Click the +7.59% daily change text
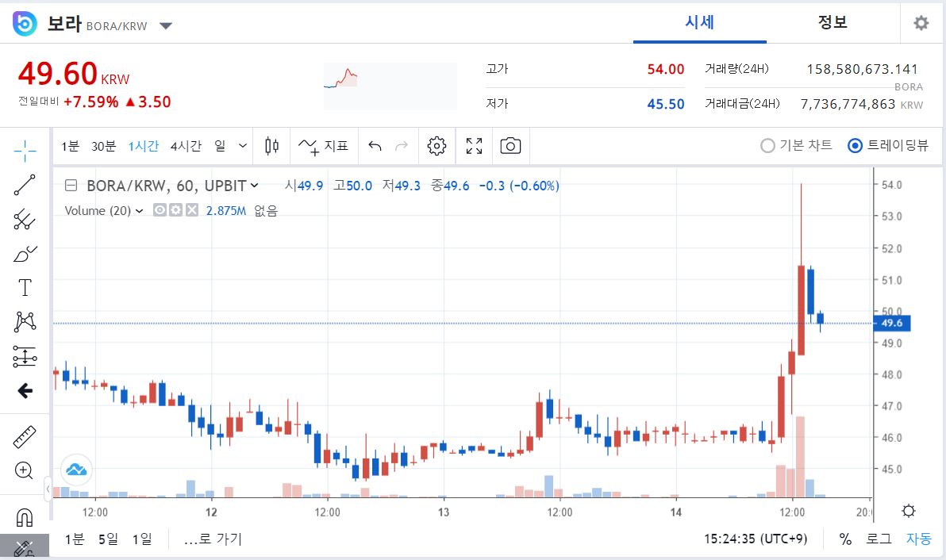 click(x=91, y=102)
